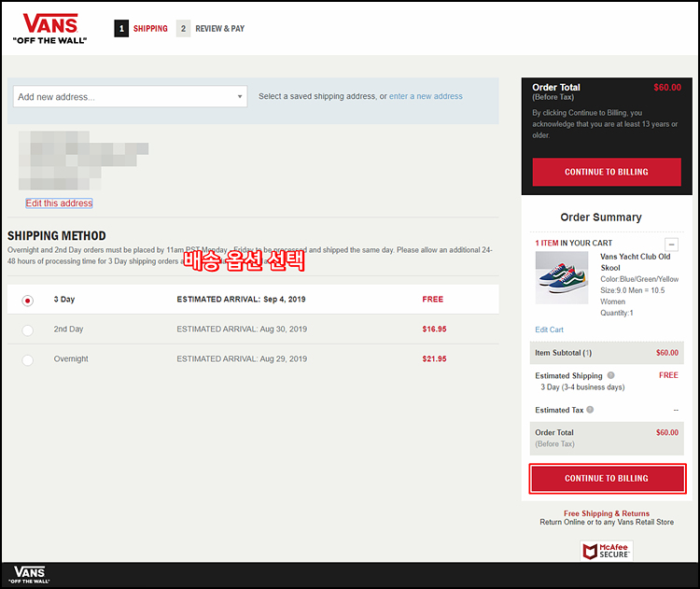Click the $21.95 Overnight price
The height and width of the screenshot is (589, 700).
click(x=434, y=359)
